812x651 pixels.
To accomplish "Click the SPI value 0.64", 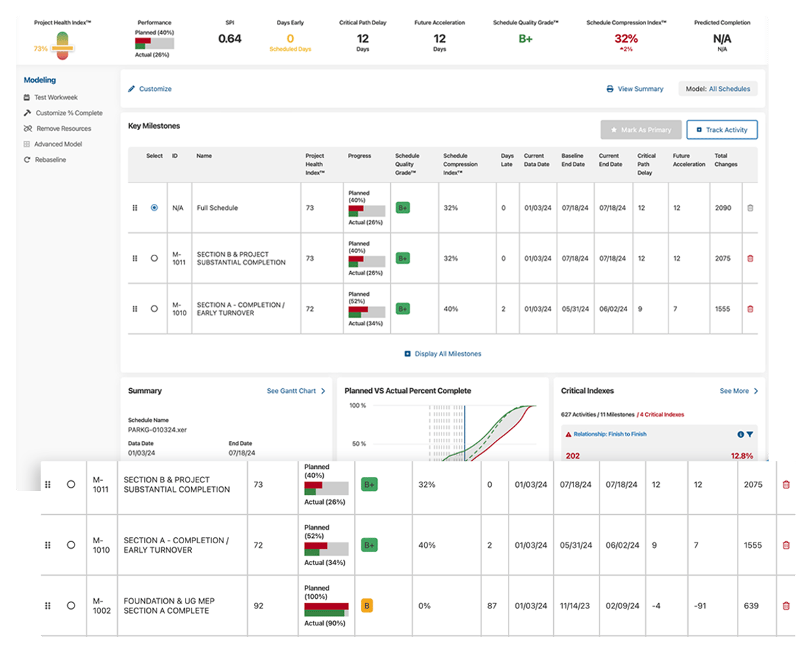I will pos(230,39).
